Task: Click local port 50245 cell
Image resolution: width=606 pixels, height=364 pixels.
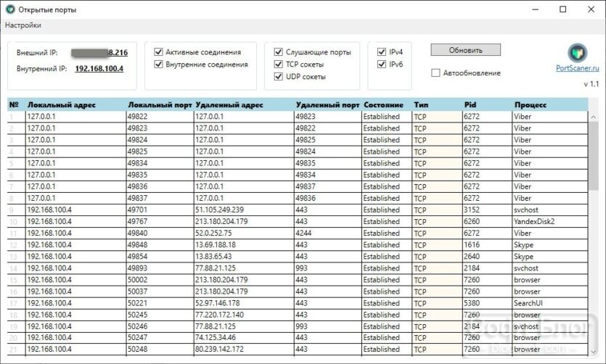Action: [x=160, y=315]
